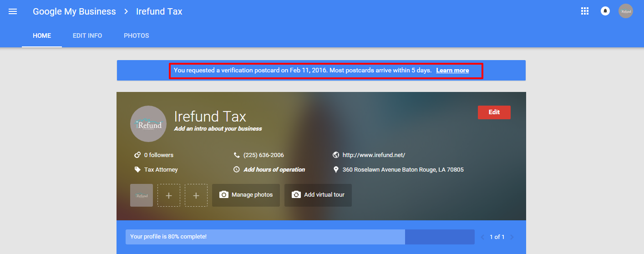Open the account avatar in header
The width and height of the screenshot is (644, 254).
point(625,11)
